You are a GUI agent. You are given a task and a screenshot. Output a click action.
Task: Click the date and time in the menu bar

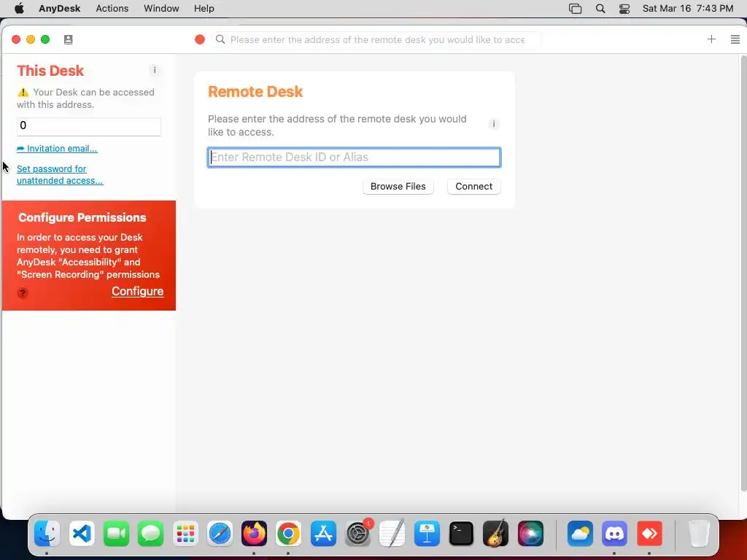(x=687, y=9)
